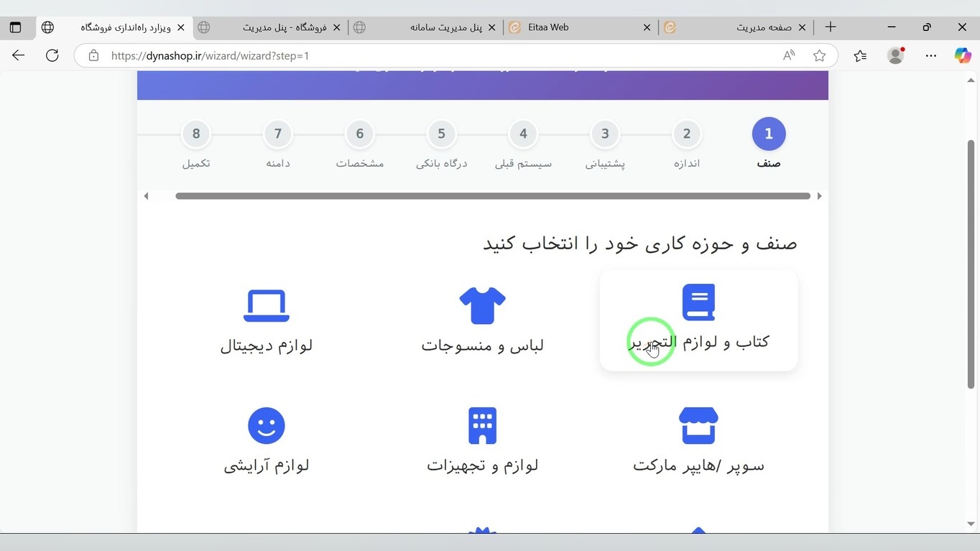Switch to the Eitaa Web tab
Viewport: 980px width, 551px height.
point(581,27)
